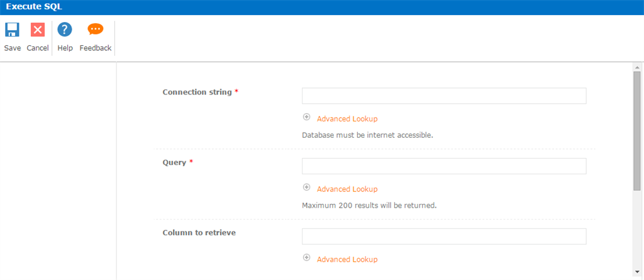Screen dimensions: 644x280
Task: Expand the plus icon under Query field
Action: 307,188
